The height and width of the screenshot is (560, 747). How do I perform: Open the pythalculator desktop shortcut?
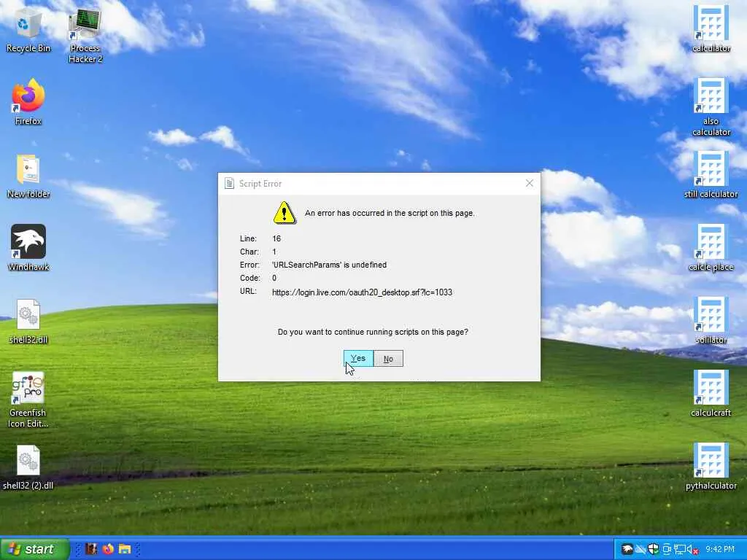(x=711, y=467)
